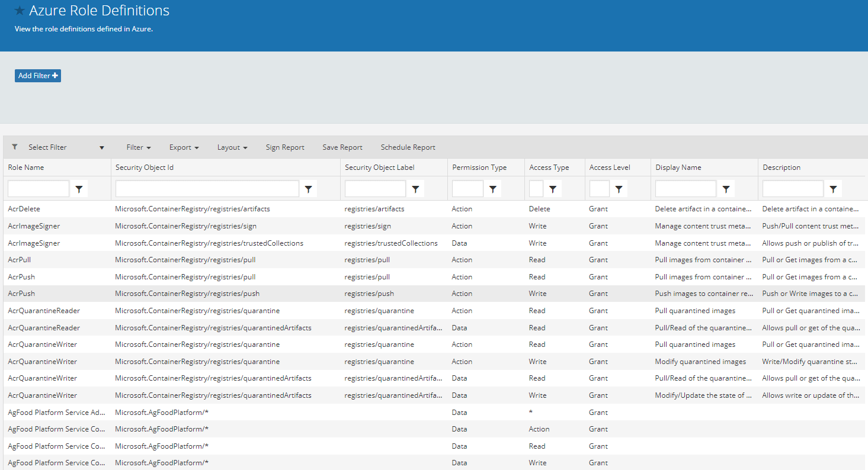The image size is (868, 470).
Task: Click the Write/Modify quarantine description cell
Action: [810, 362]
